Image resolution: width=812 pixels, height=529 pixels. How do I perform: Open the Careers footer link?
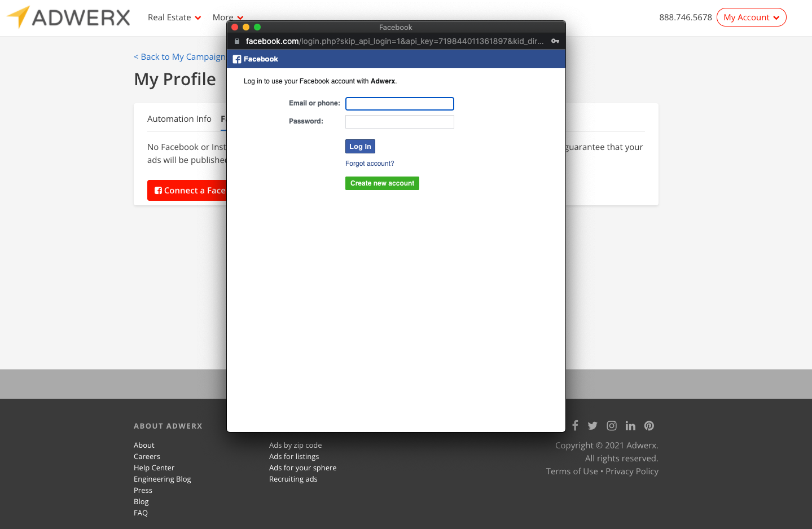[x=147, y=457]
